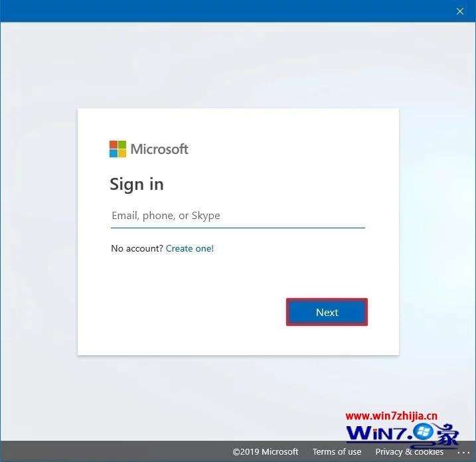Click the Microsoft logo
The image size is (476, 462).
click(149, 149)
